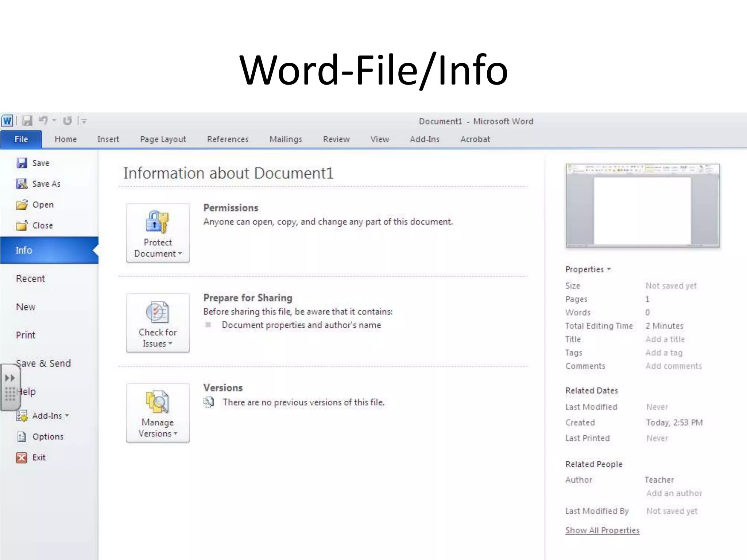Viewport: 747px width, 560px height.
Task: Switch to the Home tab
Action: click(x=66, y=139)
